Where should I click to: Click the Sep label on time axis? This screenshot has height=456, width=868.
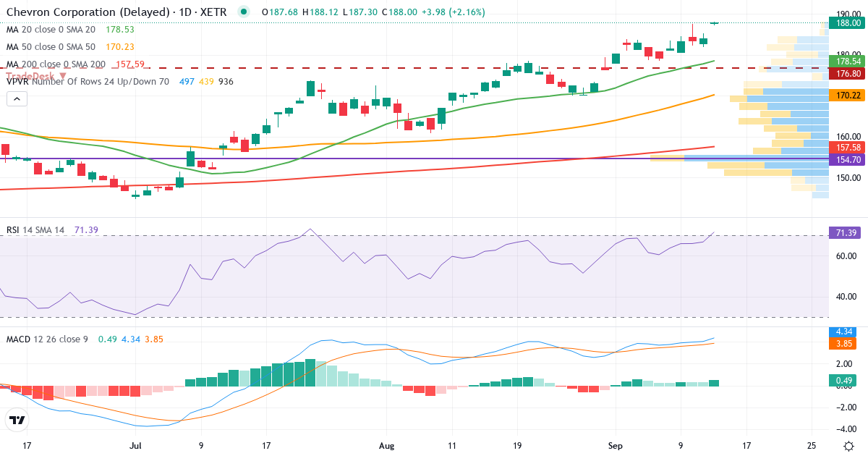(x=616, y=446)
